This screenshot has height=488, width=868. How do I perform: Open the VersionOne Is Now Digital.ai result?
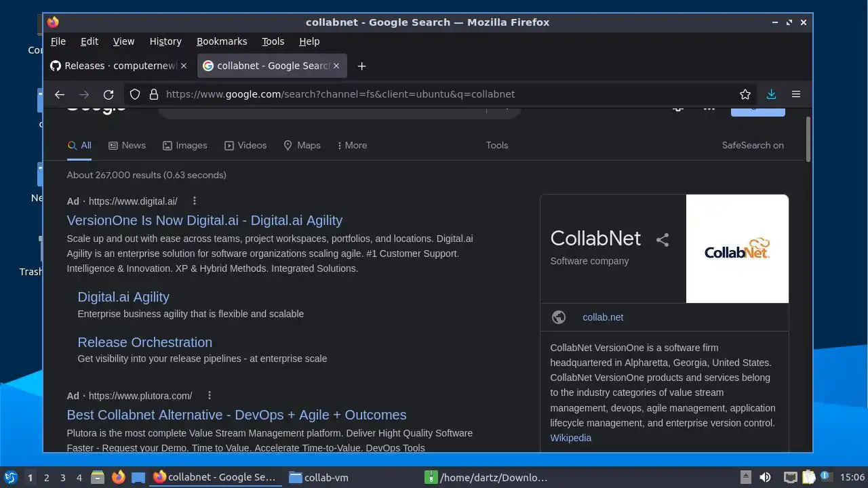204,220
